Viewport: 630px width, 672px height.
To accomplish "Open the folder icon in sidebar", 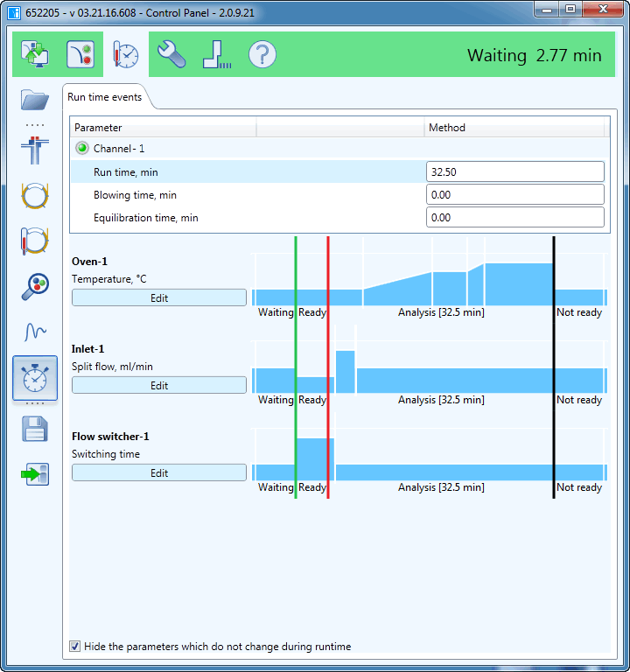I will (35, 100).
